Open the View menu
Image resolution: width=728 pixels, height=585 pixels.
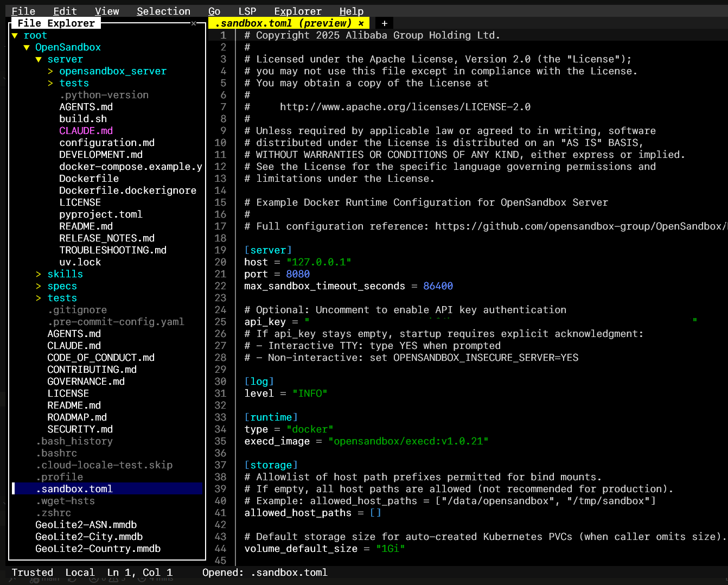coord(107,11)
